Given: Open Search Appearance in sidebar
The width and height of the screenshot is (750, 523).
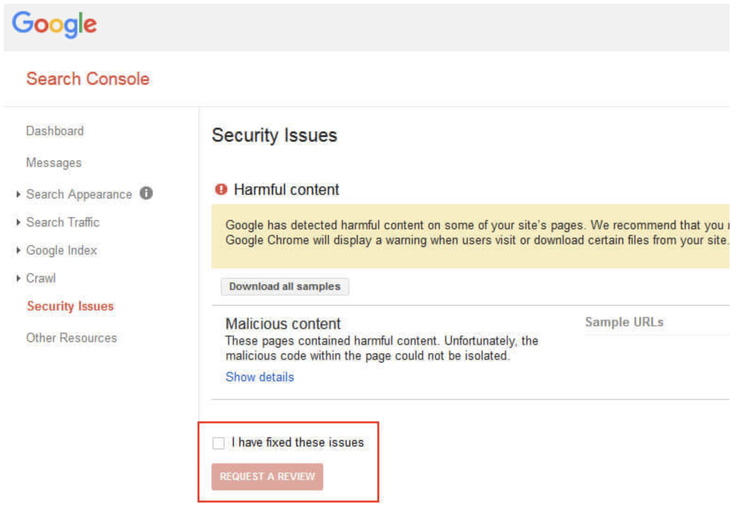Looking at the screenshot, I should pos(79,194).
